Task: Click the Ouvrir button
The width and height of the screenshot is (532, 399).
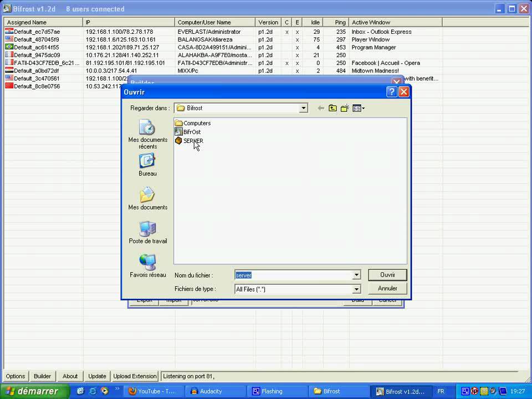Action: 387,275
